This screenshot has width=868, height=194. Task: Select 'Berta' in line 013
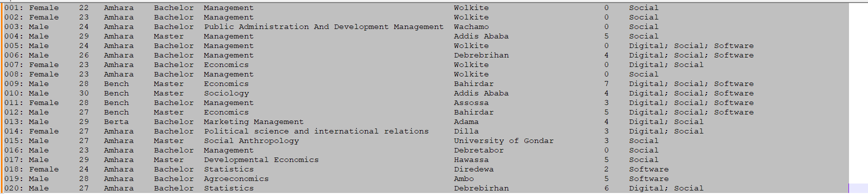pyautogui.click(x=116, y=122)
